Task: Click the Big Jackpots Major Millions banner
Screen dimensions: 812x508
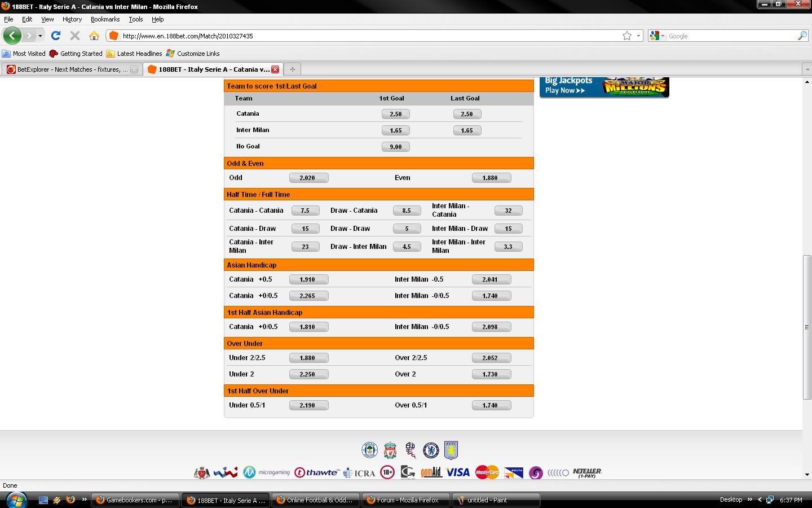Action: pyautogui.click(x=604, y=87)
